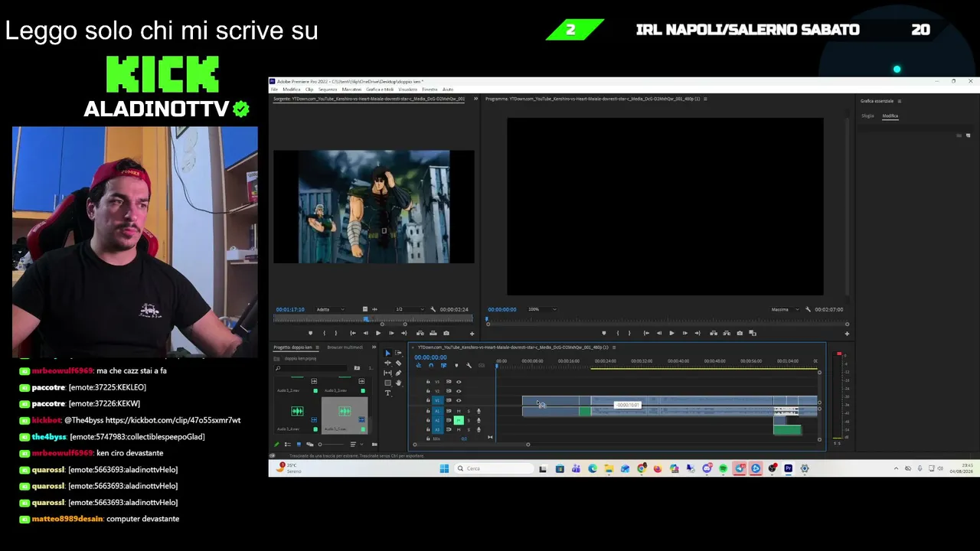Image resolution: width=980 pixels, height=551 pixels.
Task: Click Premiere Pro icon in Windows taskbar
Action: [788, 468]
